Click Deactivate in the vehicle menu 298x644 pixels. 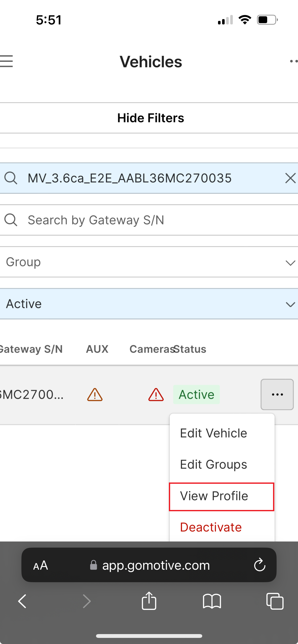click(x=211, y=527)
